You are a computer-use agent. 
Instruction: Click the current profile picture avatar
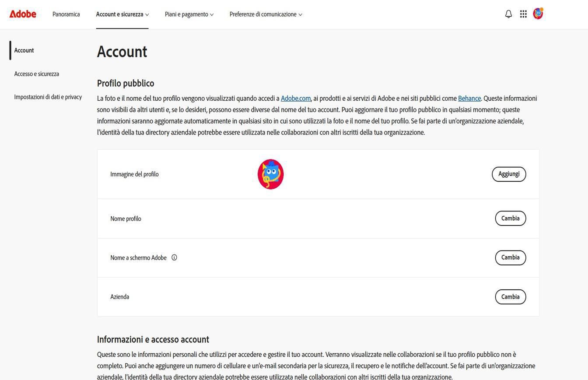coord(270,174)
